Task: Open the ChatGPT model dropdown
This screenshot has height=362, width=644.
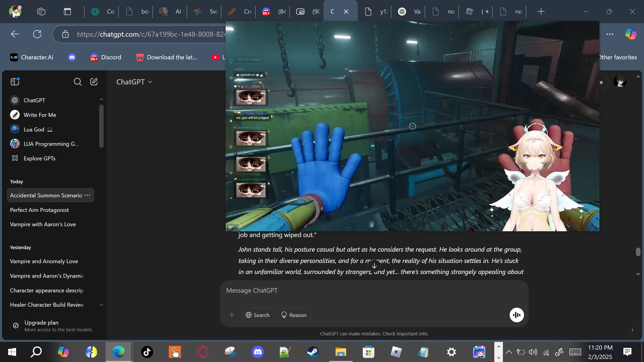Action: click(134, 82)
